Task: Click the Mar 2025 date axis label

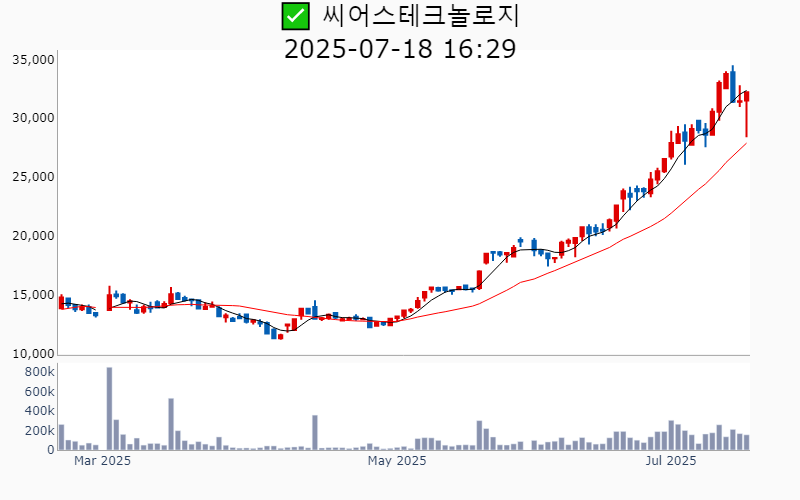Action: pos(102,461)
